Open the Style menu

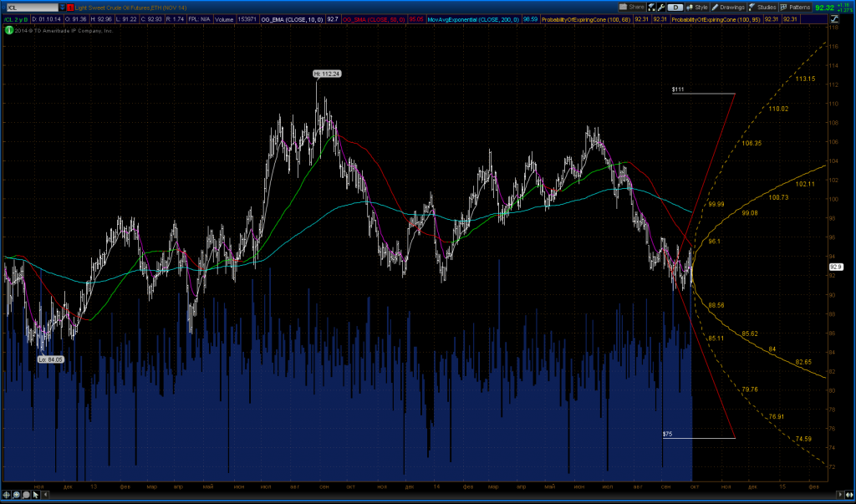(x=699, y=6)
